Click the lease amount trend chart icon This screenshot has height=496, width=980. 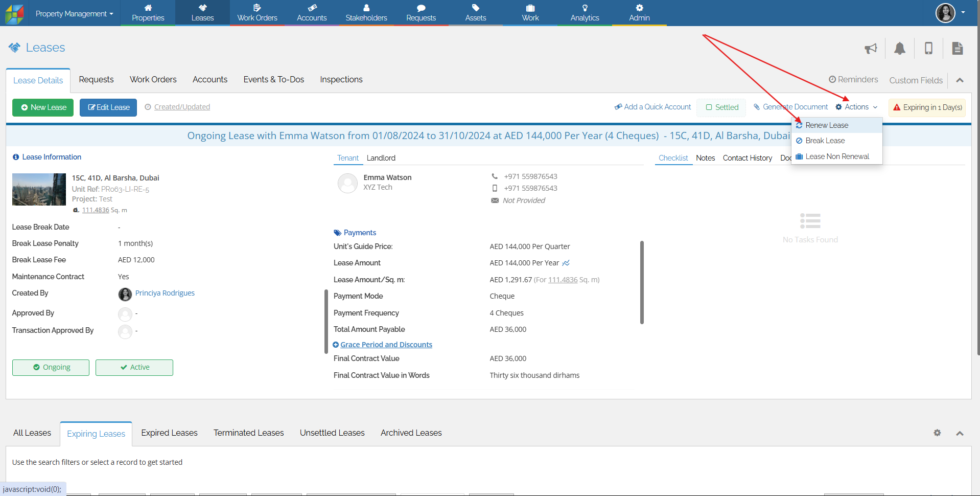pyautogui.click(x=566, y=263)
